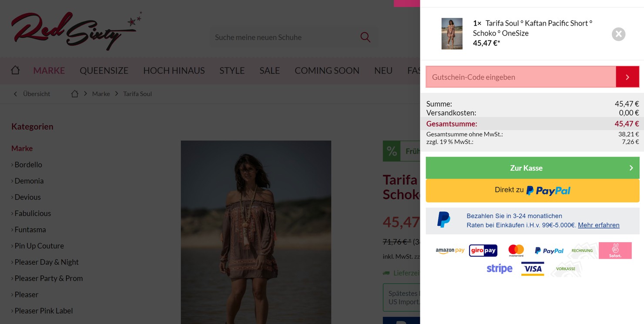Click the Rechnung payment icon
The image size is (644, 324).
pos(582,251)
